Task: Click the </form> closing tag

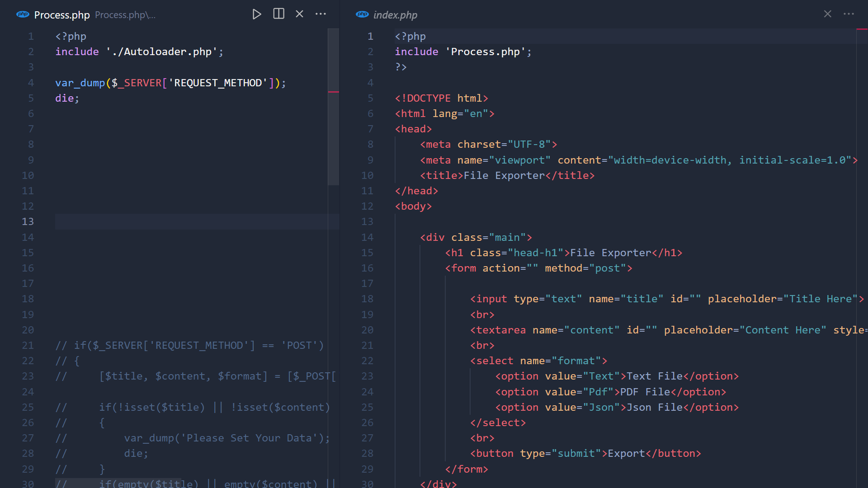Action: [467, 469]
